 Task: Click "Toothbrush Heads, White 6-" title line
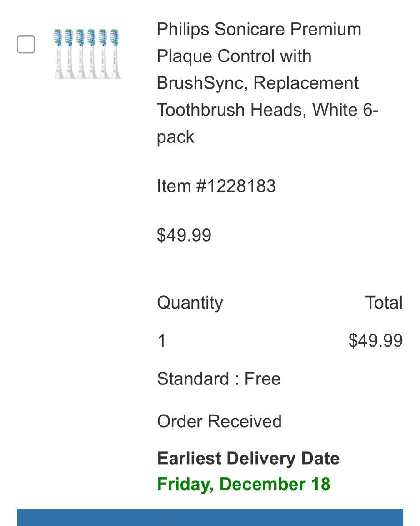coord(267,110)
